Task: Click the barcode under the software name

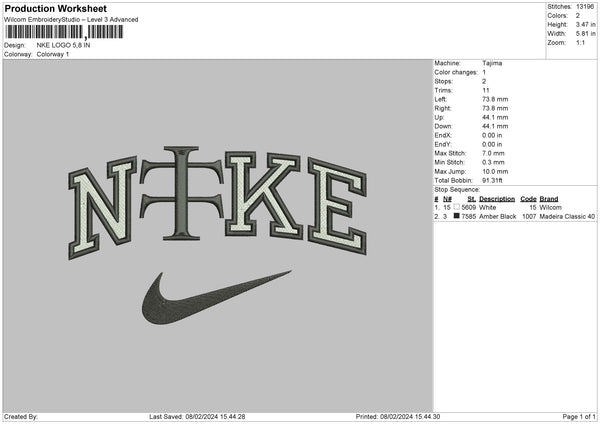Action: 64,32
